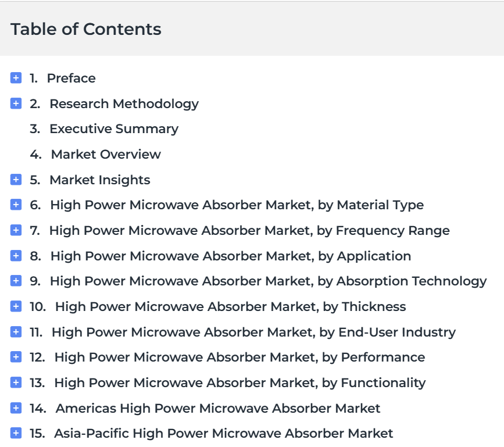The width and height of the screenshot is (504, 447).
Task: Expand Research Methodology with its plus icon
Action: point(16,103)
